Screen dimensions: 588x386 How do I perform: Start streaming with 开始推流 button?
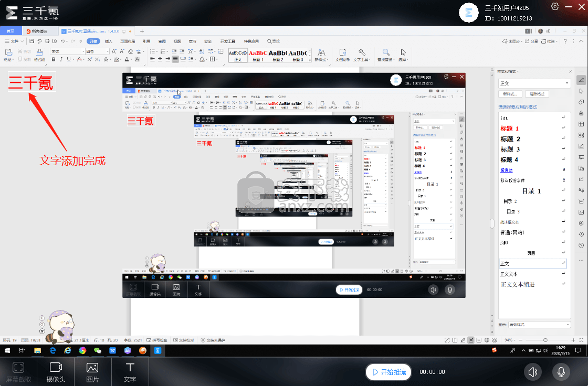388,372
